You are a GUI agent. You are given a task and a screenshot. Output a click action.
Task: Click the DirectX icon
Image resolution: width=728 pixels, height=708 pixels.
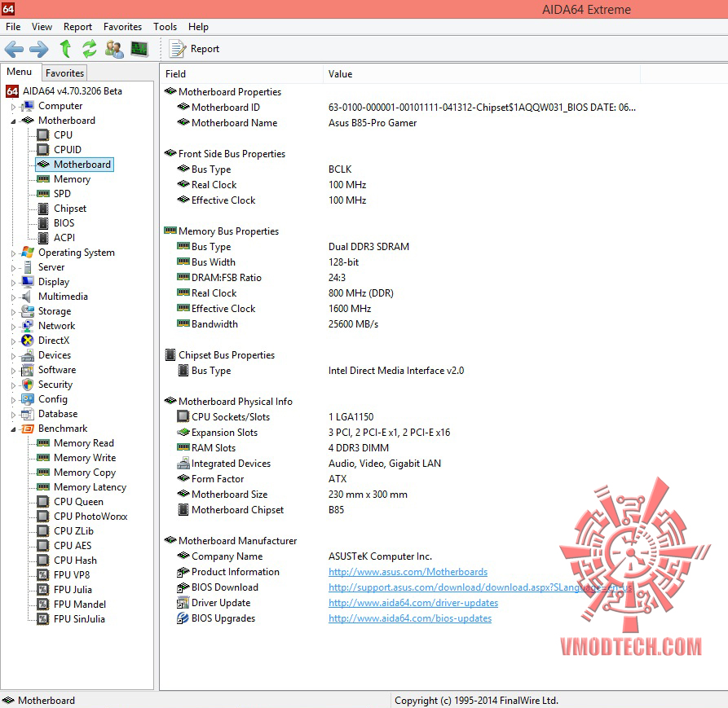[x=28, y=341]
